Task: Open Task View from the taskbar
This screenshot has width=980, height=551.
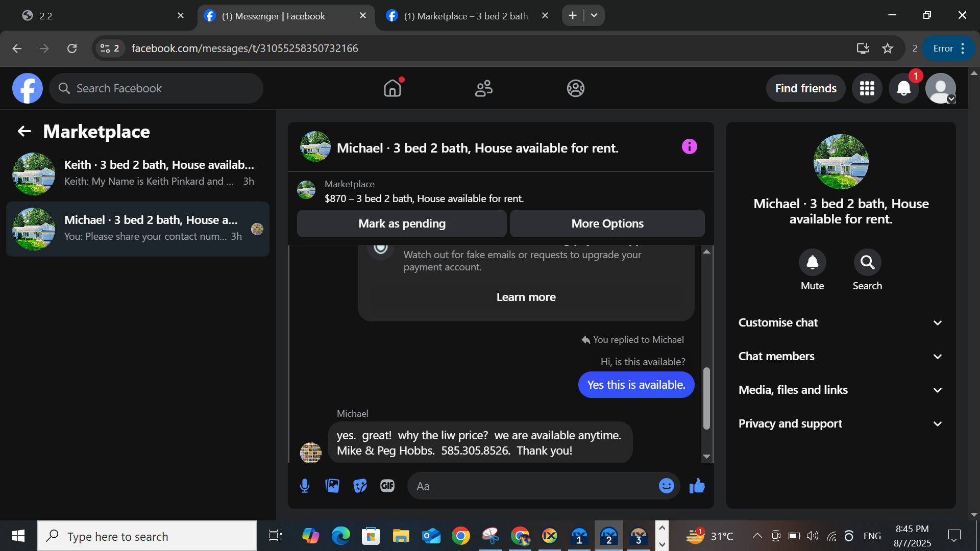Action: coord(275,536)
